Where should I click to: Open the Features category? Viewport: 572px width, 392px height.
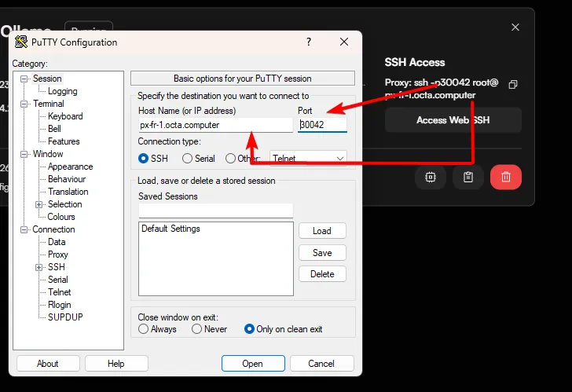[x=64, y=141]
